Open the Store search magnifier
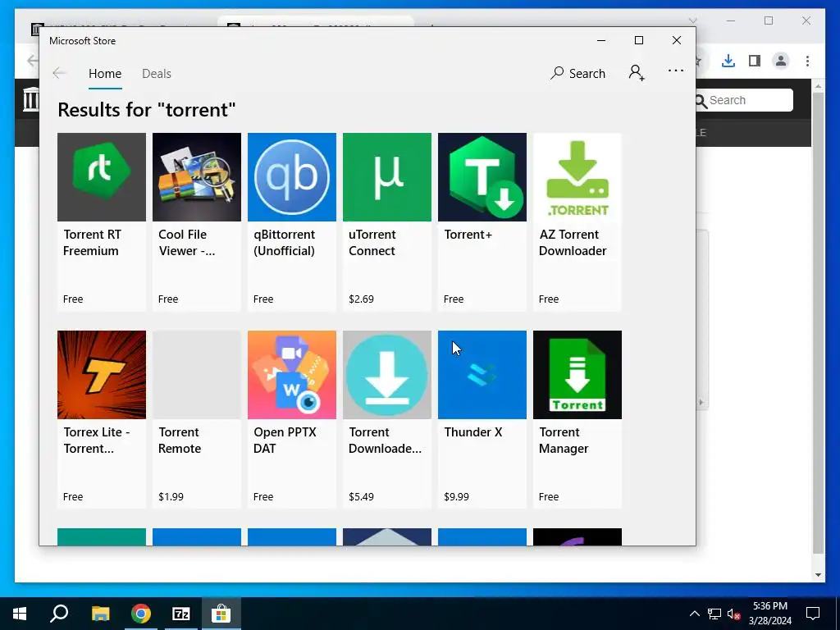This screenshot has width=840, height=630. point(557,73)
